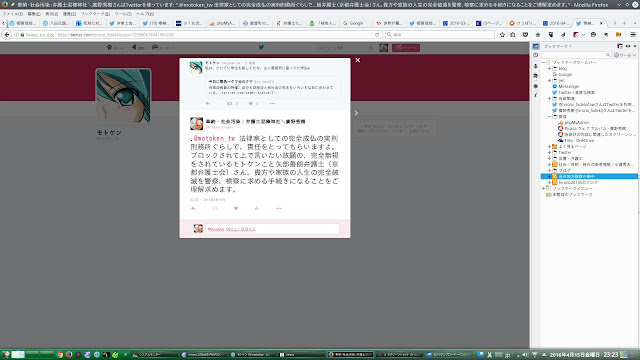The image size is (640, 360).
Task: Open the ツール menu
Action: click(123, 14)
